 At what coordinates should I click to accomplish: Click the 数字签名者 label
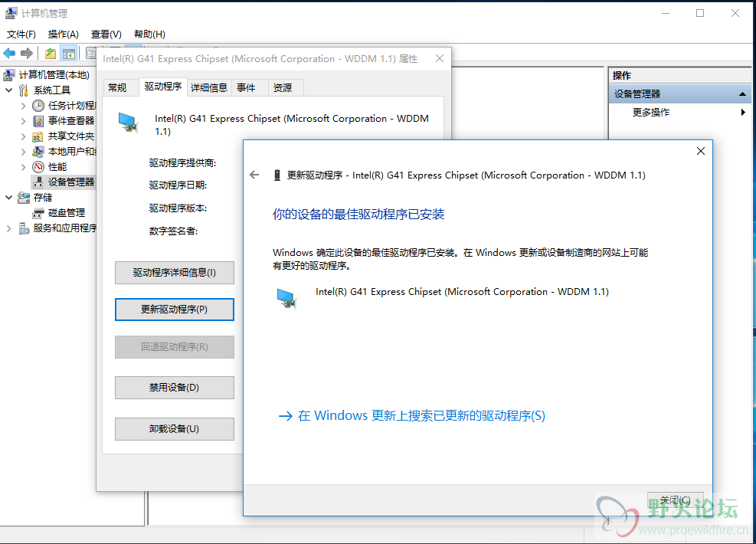pyautogui.click(x=174, y=231)
